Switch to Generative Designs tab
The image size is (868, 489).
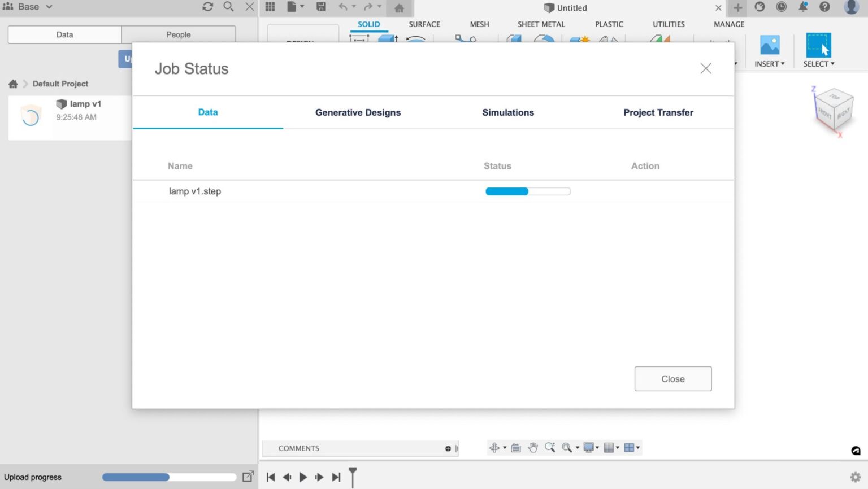point(358,112)
